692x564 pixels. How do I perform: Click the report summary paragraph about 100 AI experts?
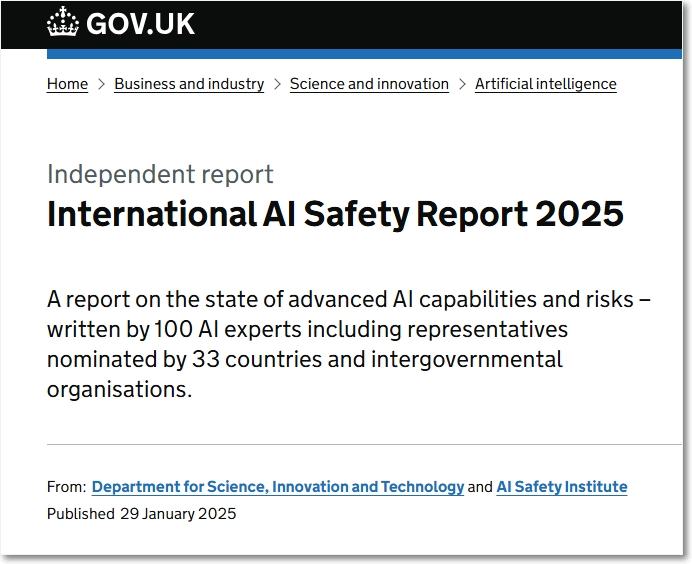coord(349,344)
